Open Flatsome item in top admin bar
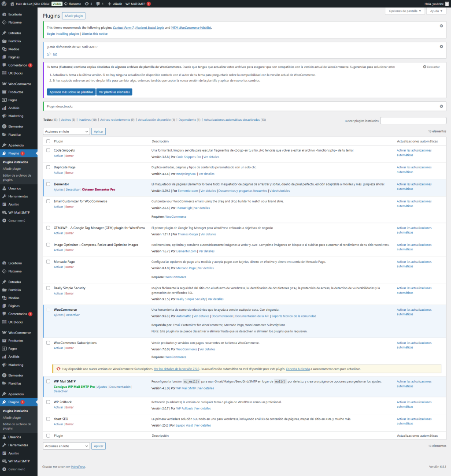 click(x=73, y=4)
